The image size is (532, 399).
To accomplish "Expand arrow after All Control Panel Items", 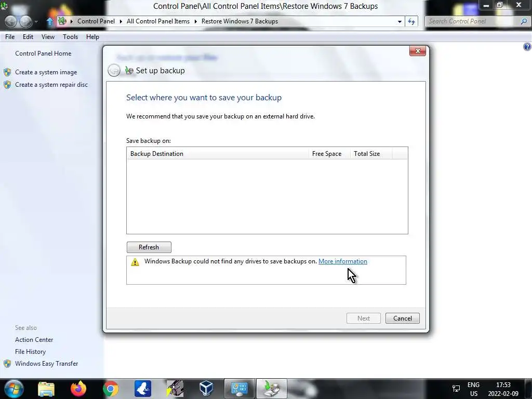I will pos(196,21).
